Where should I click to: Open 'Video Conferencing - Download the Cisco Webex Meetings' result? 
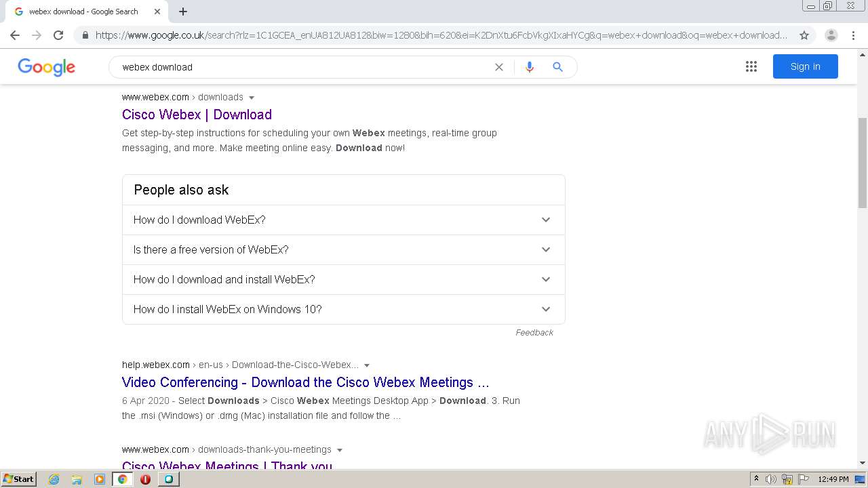305,382
